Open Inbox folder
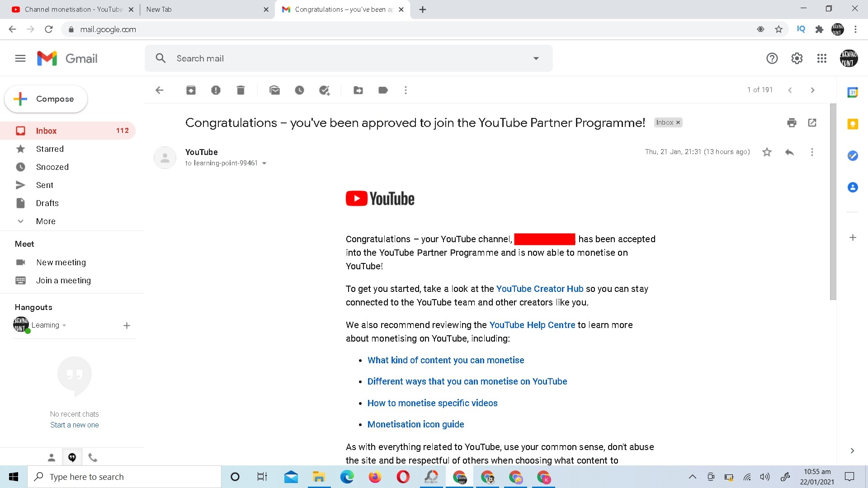868x488 pixels. (x=68, y=131)
